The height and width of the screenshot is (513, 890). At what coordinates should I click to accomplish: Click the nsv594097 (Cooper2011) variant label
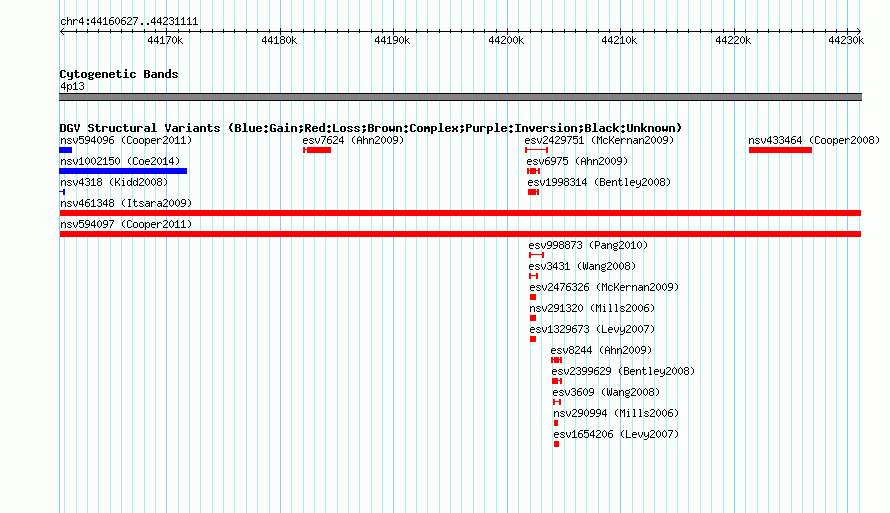pos(126,224)
